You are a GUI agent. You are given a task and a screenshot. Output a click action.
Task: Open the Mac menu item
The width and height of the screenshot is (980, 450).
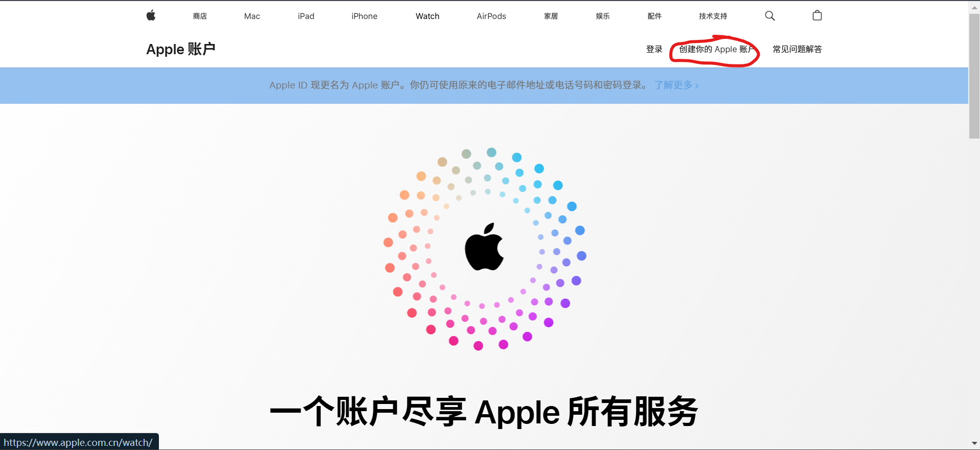click(x=252, y=16)
